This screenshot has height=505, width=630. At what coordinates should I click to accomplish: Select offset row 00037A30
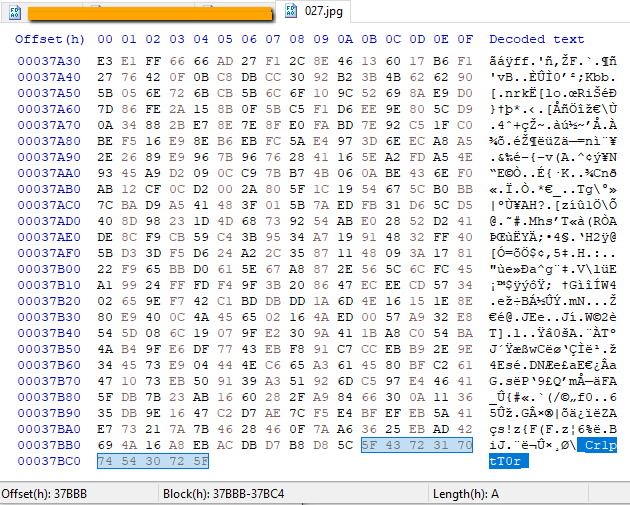click(49, 61)
